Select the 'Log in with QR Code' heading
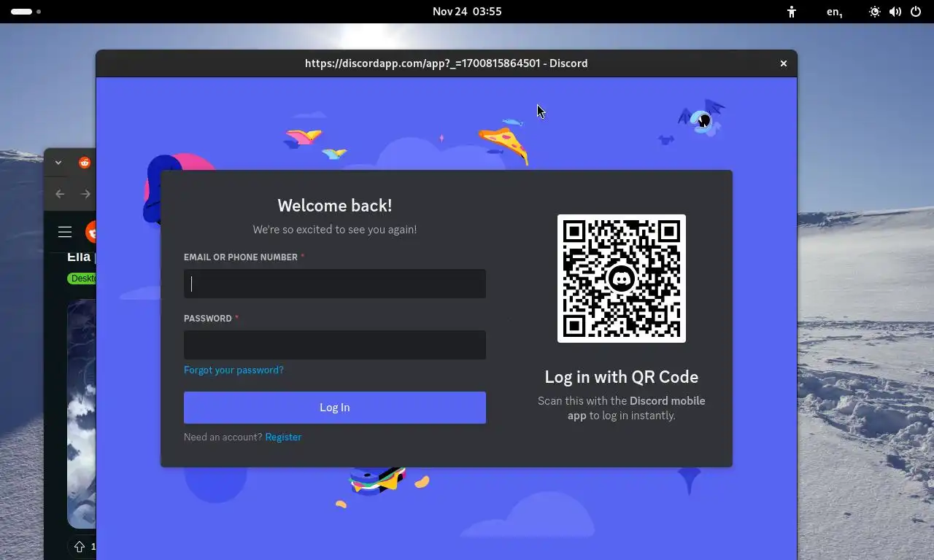 (622, 377)
